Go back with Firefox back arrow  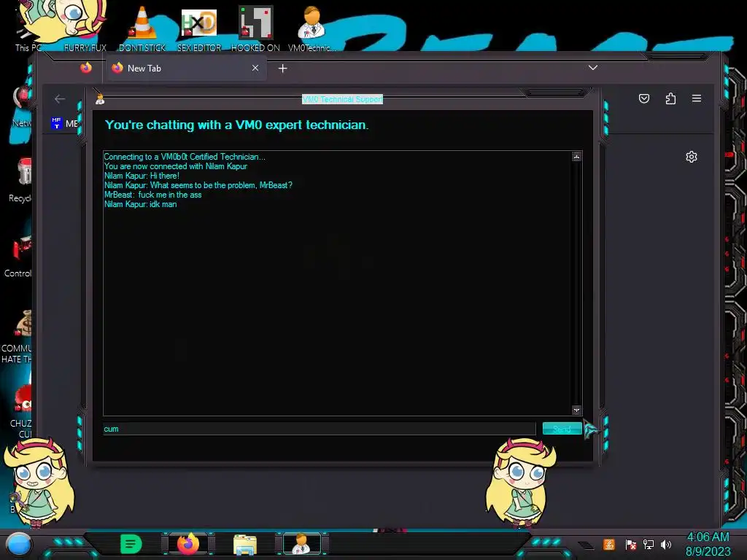point(60,98)
